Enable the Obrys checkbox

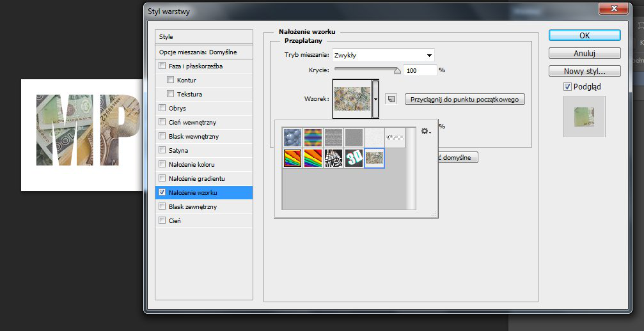click(162, 108)
